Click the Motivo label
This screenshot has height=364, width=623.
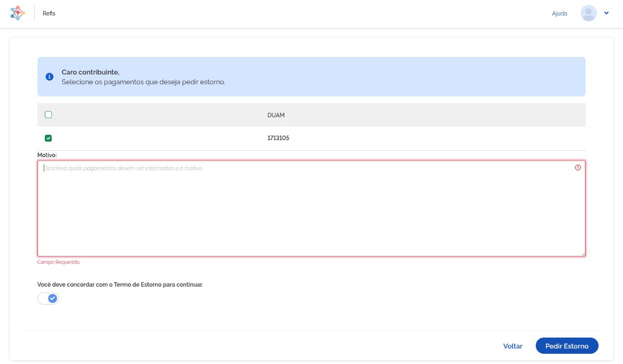47,155
